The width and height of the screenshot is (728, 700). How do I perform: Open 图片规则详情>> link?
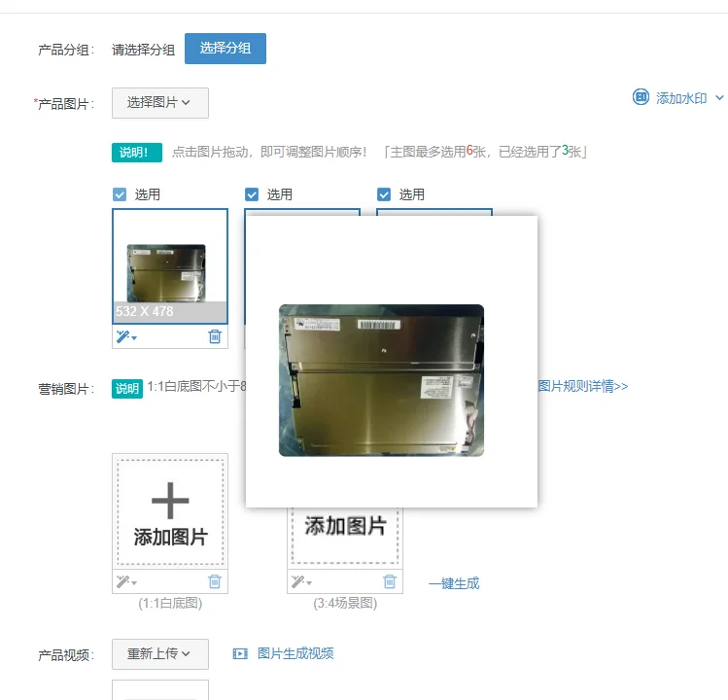coord(583,386)
